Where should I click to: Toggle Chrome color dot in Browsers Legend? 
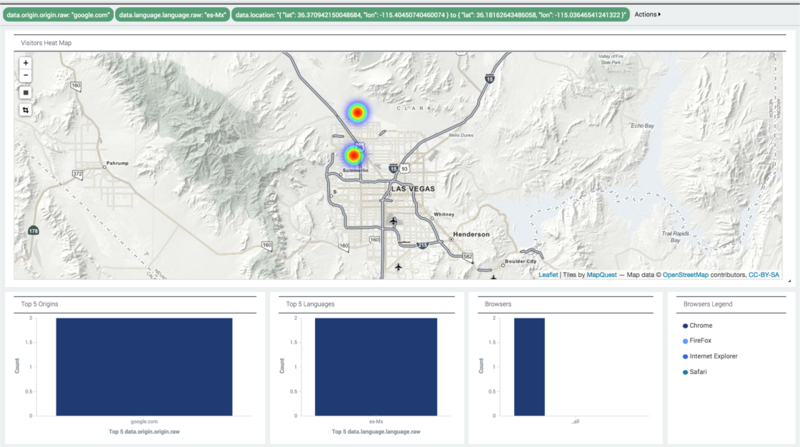pos(685,326)
